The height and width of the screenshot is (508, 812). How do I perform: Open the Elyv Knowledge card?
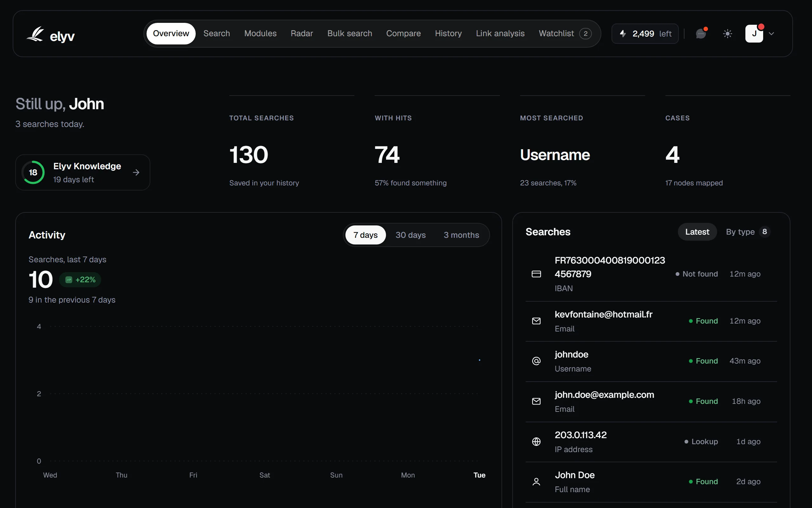82,172
